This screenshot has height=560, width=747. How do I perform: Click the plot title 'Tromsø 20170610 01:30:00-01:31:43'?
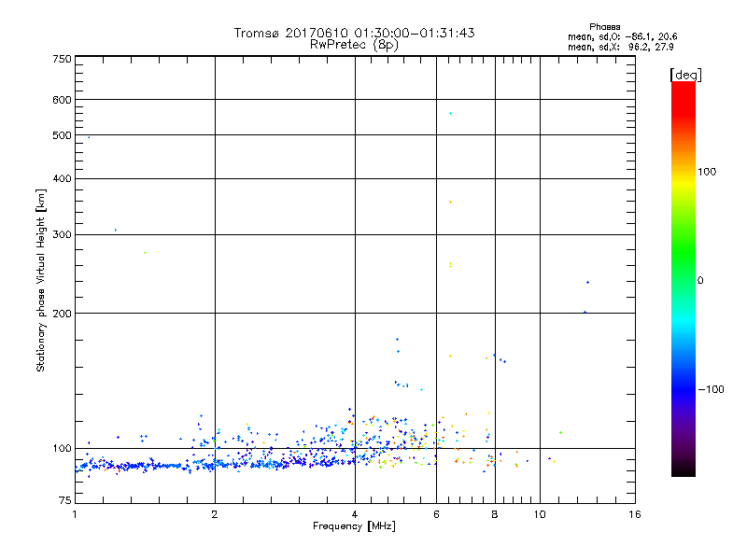click(354, 33)
